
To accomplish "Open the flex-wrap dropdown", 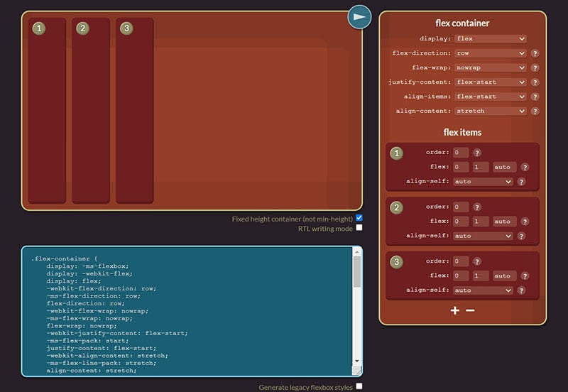I will click(x=491, y=67).
